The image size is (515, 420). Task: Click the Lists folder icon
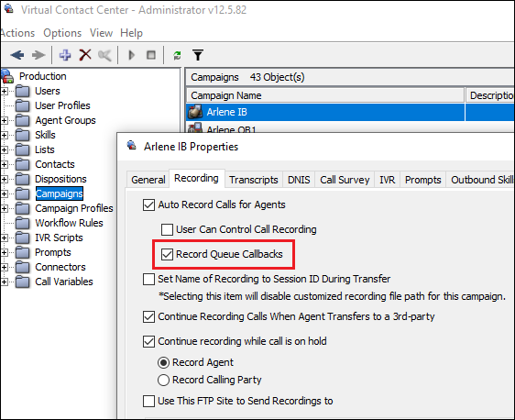pyautogui.click(x=22, y=149)
